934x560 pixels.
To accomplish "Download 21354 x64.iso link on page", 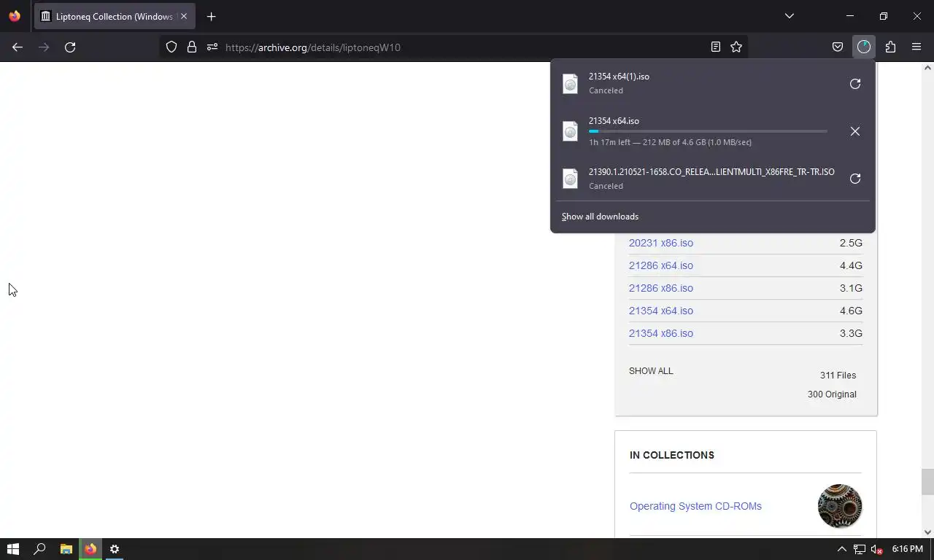I will tap(661, 311).
